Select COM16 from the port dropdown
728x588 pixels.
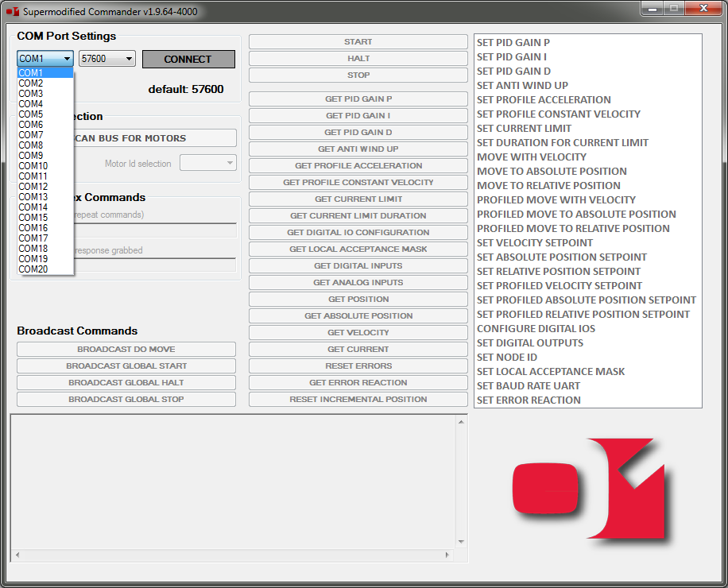[x=45, y=228]
